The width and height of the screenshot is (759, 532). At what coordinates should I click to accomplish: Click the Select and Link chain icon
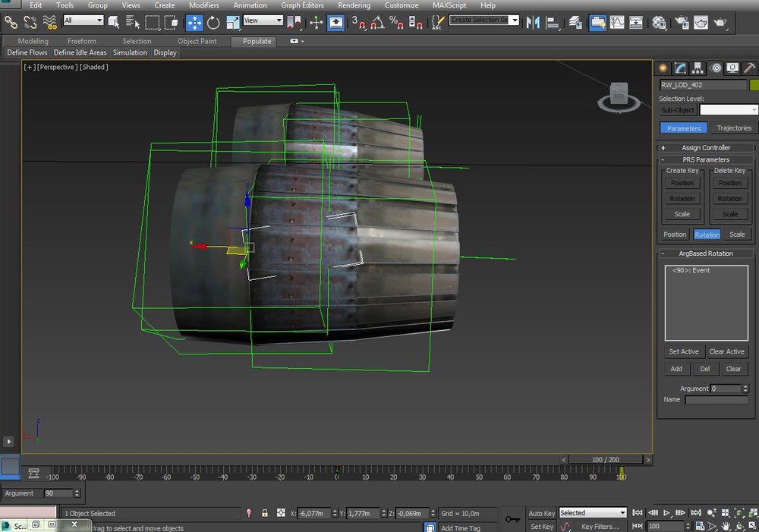click(x=11, y=23)
